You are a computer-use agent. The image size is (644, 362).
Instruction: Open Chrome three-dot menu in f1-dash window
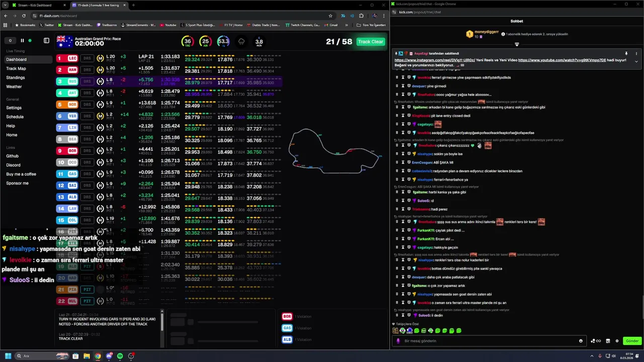pyautogui.click(x=384, y=16)
